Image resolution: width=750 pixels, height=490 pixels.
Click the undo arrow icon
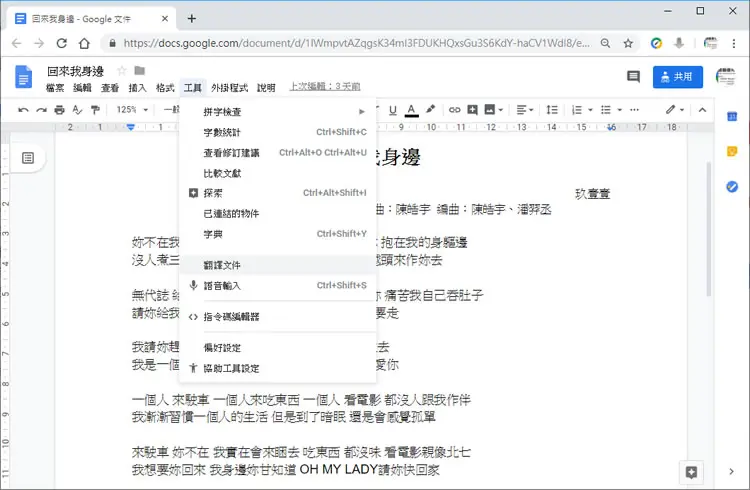coord(23,110)
